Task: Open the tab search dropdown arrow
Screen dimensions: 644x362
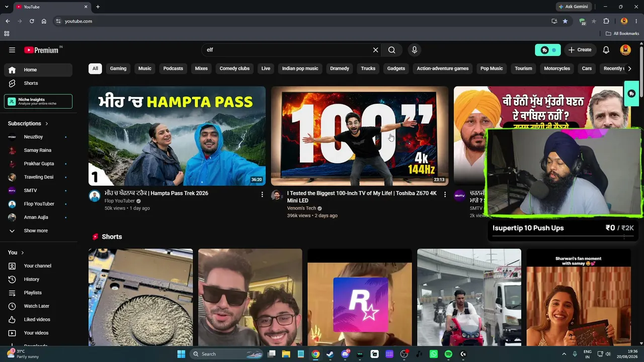Action: tap(7, 7)
